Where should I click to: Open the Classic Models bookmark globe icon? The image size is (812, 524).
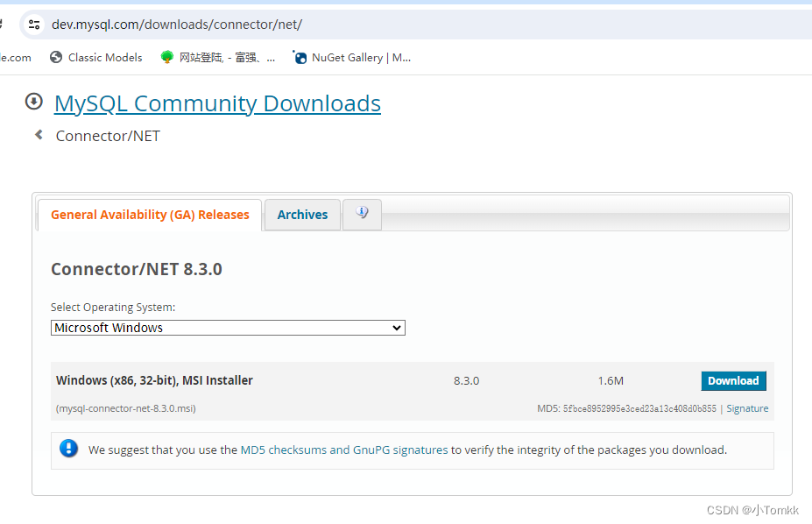coord(56,58)
